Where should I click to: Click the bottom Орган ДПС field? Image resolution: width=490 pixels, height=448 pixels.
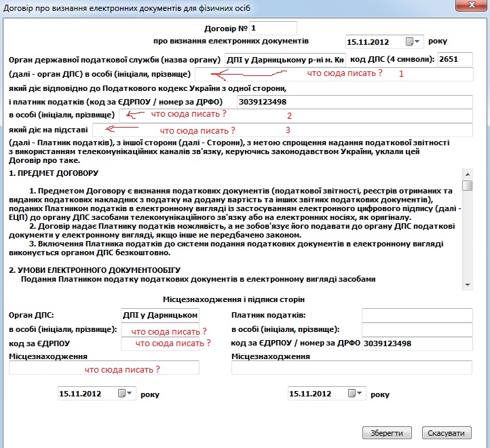point(159,315)
